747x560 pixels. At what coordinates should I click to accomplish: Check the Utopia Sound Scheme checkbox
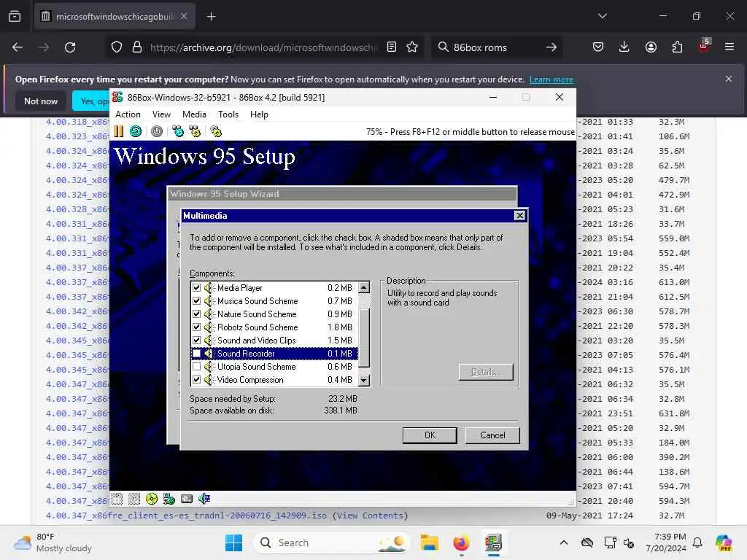pyautogui.click(x=196, y=367)
